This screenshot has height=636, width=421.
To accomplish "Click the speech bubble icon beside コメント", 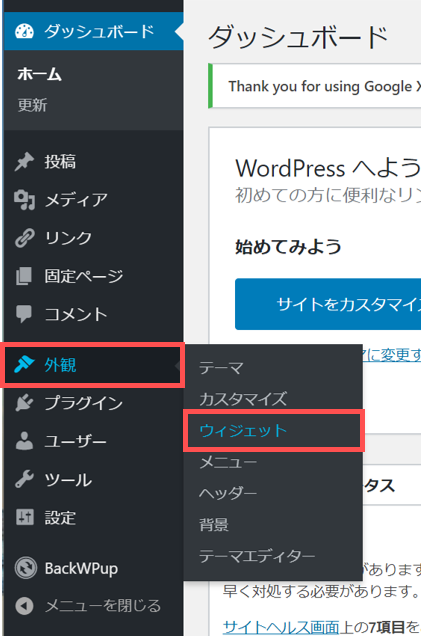I will pyautogui.click(x=24, y=314).
